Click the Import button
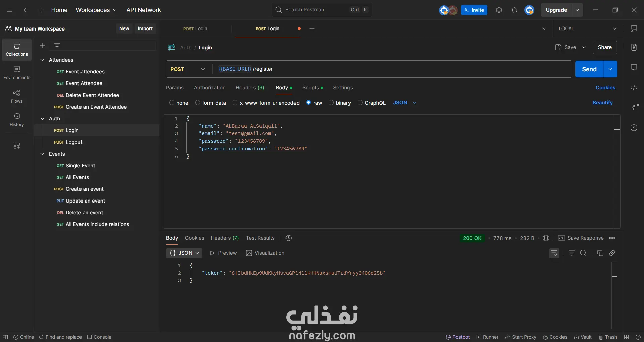The image size is (644, 342). pyautogui.click(x=145, y=28)
